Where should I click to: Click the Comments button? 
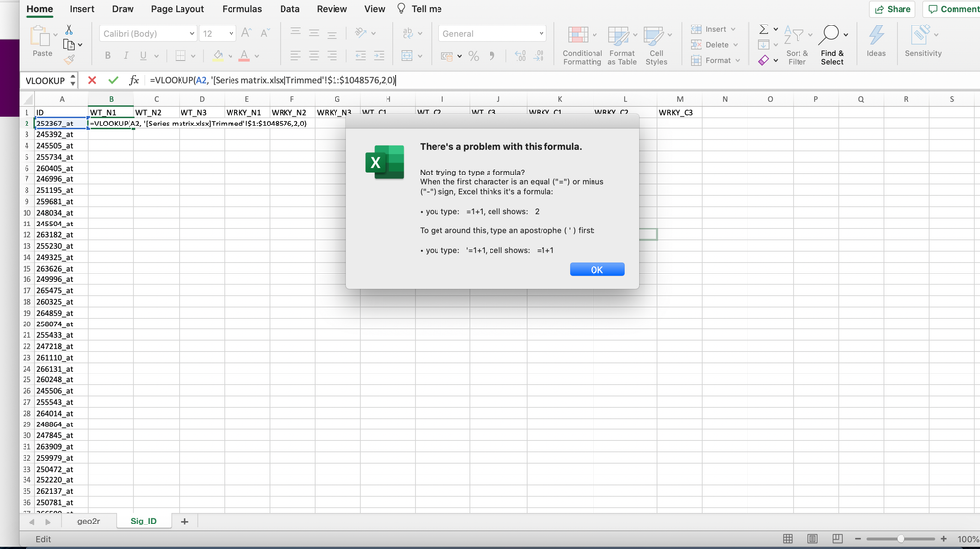952,9
